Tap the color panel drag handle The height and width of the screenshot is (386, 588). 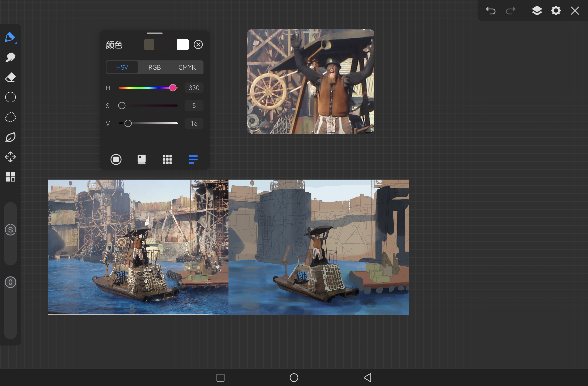click(x=155, y=33)
